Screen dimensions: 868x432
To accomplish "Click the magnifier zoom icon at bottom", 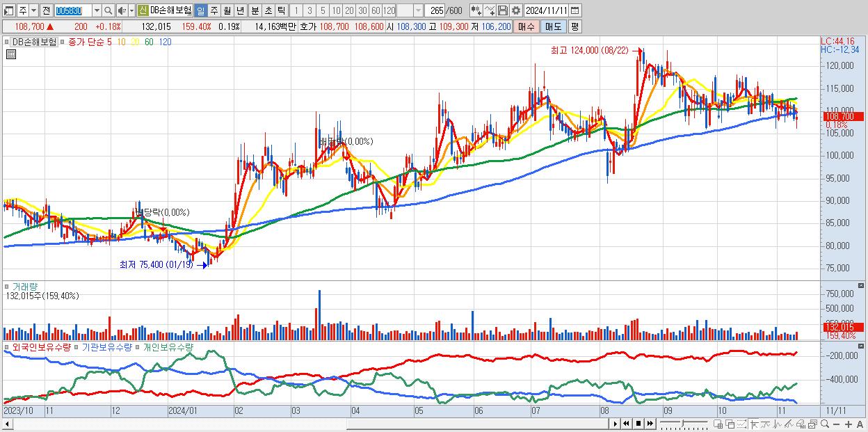I will [824, 424].
